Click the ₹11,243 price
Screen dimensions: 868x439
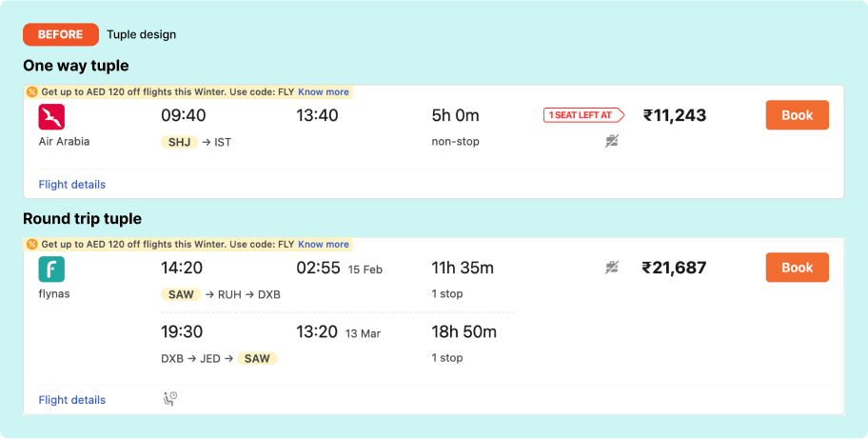[675, 116]
